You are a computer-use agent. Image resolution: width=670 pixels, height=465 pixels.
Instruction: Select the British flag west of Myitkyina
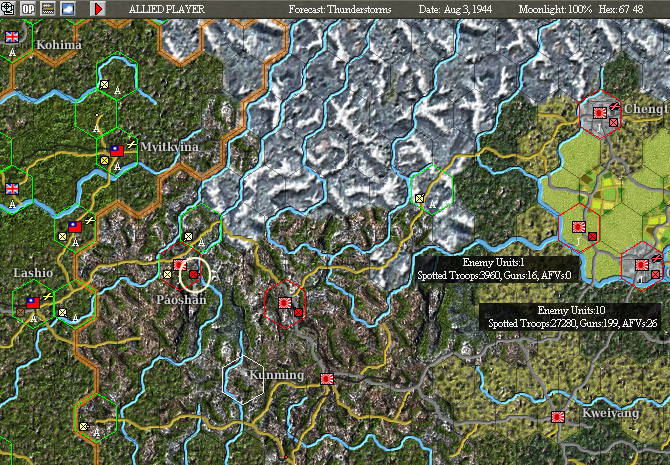point(12,188)
